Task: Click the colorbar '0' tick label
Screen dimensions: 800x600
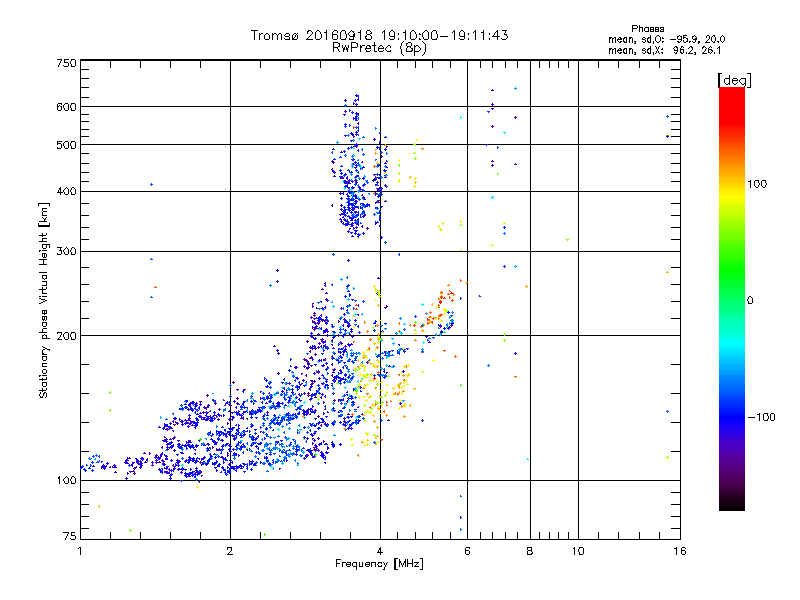Action: point(750,301)
